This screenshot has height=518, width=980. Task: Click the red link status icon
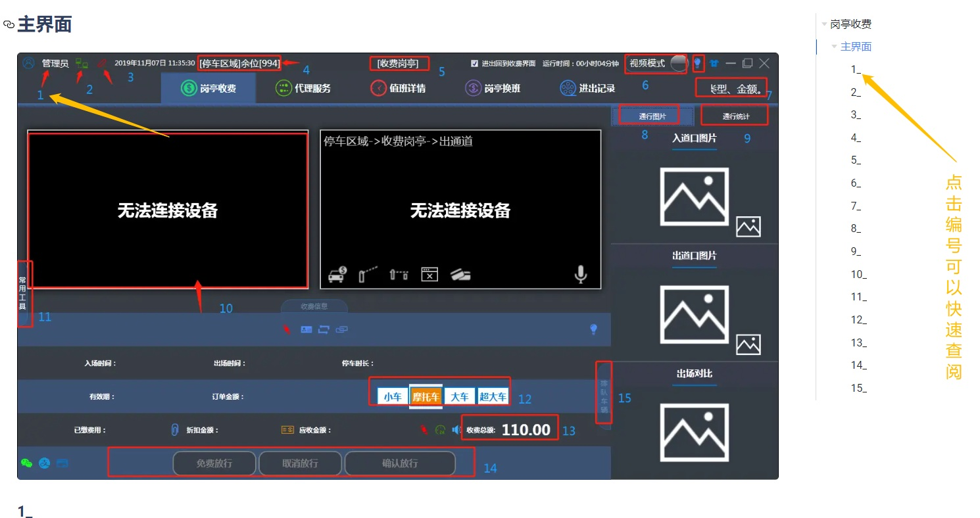tap(102, 63)
